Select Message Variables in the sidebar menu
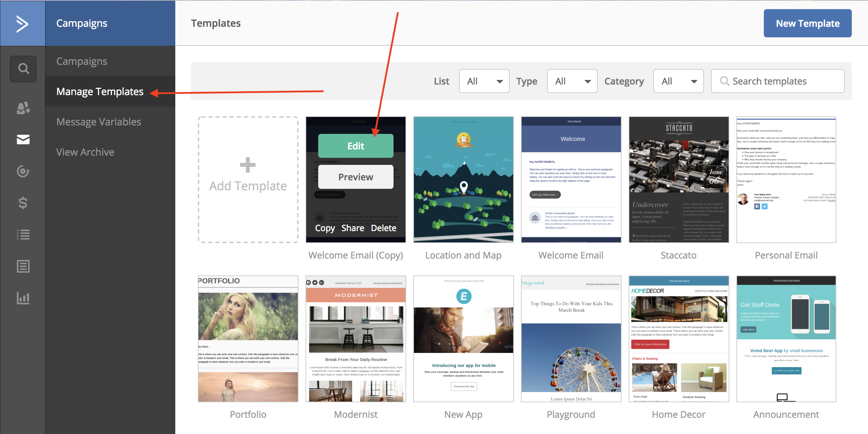 (x=99, y=122)
